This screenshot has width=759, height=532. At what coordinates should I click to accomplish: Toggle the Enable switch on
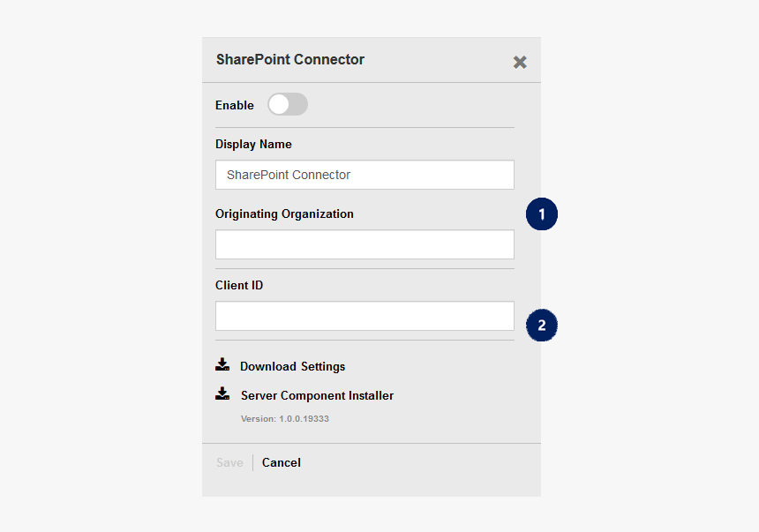click(x=288, y=104)
